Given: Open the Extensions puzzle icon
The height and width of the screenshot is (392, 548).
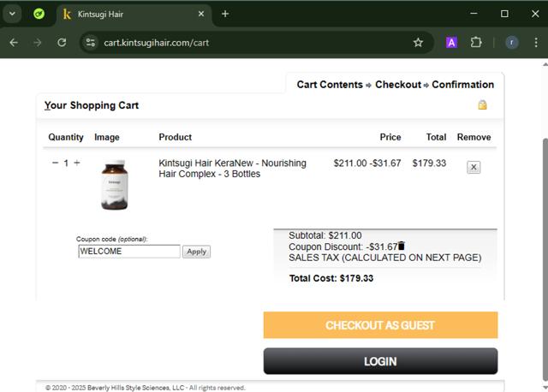Looking at the screenshot, I should pos(476,43).
